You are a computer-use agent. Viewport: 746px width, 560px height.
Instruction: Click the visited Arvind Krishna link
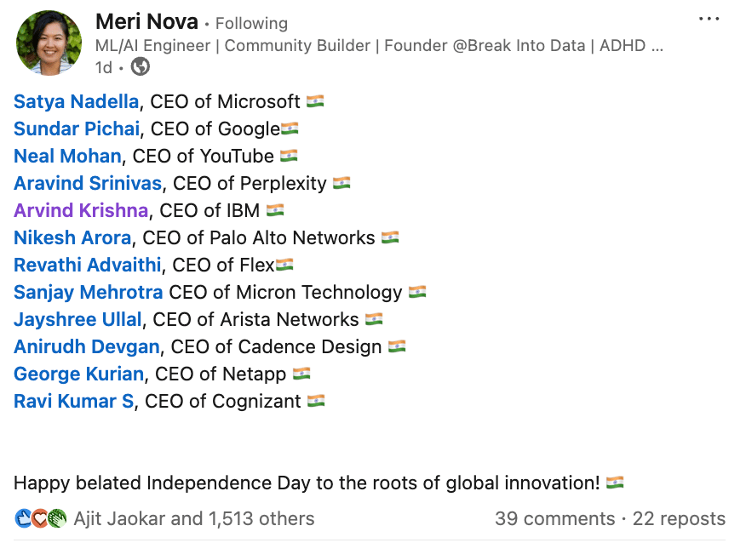click(x=81, y=210)
